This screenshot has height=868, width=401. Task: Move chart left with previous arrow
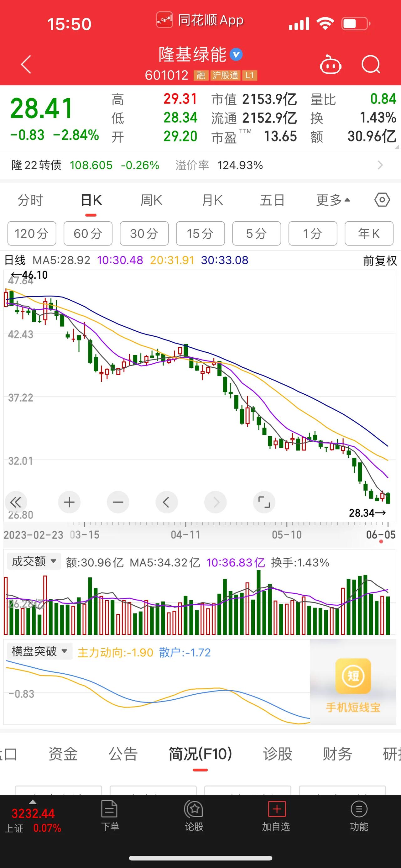point(166,502)
